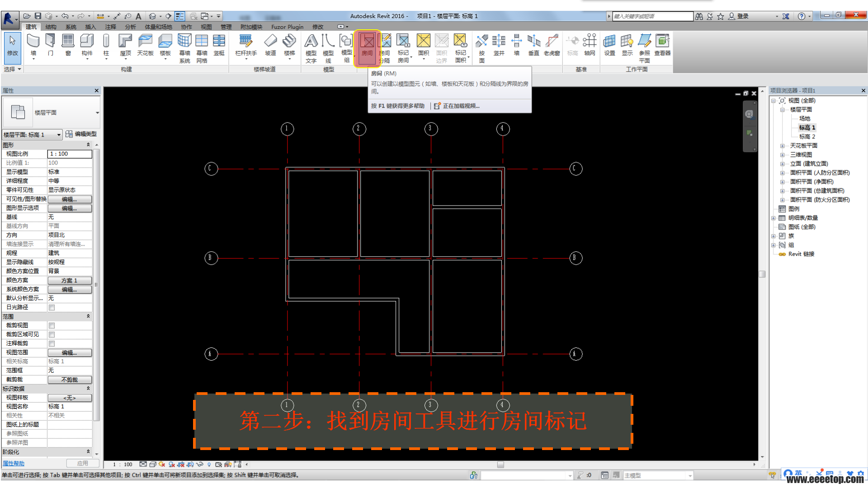Click the 视图比例 1 : 100 field
The width and height of the screenshot is (868, 488).
point(70,154)
